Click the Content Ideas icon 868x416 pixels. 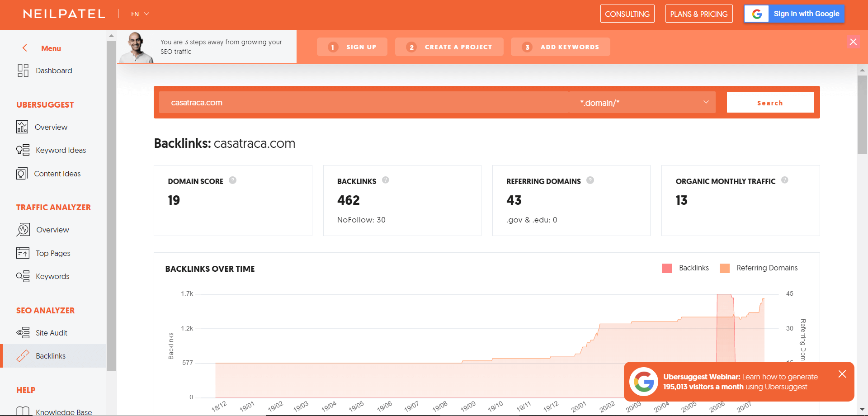point(22,174)
